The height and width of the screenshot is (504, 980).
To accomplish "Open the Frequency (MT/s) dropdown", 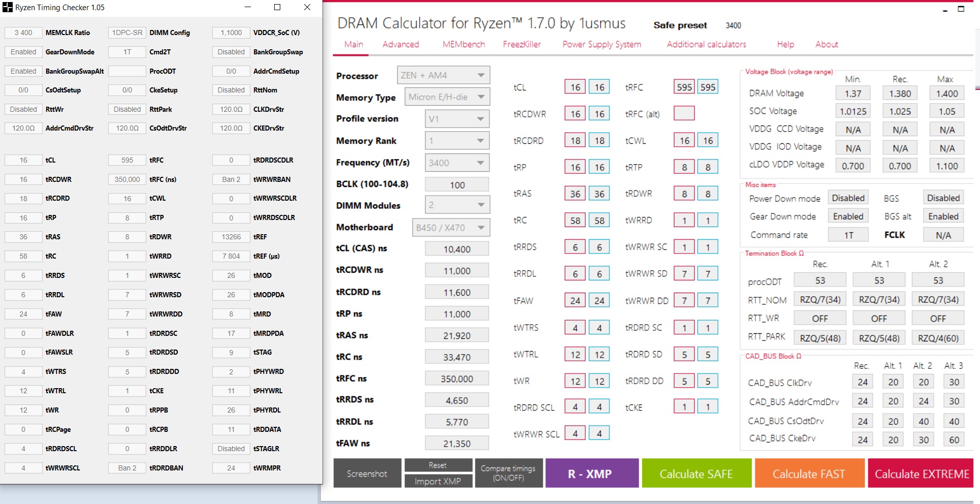I will 457,163.
